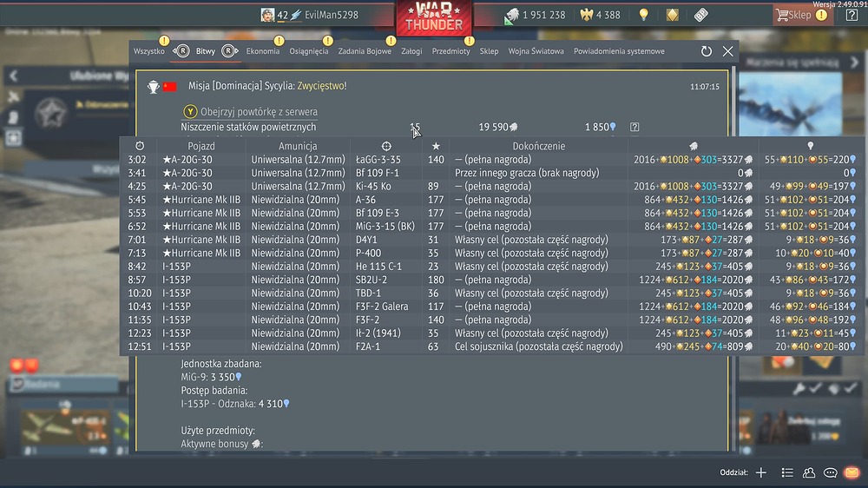
Task: Click the lightbulb icon in top bar
Action: point(644,15)
